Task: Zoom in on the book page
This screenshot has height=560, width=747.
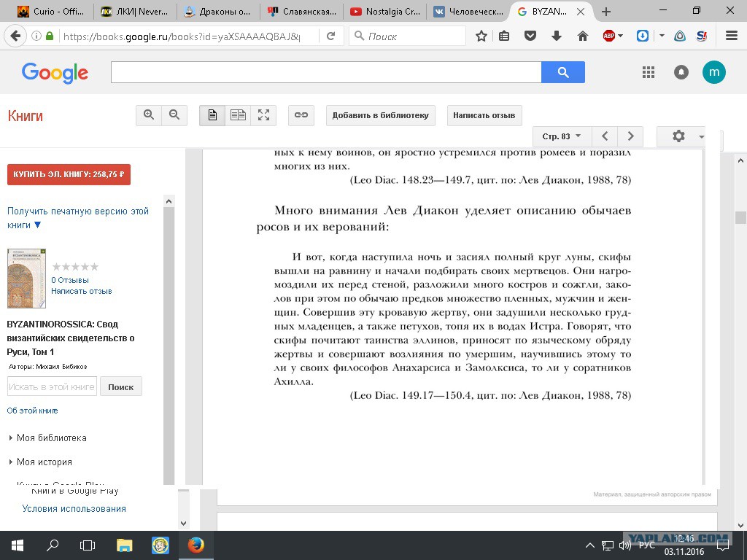Action: coord(149,115)
